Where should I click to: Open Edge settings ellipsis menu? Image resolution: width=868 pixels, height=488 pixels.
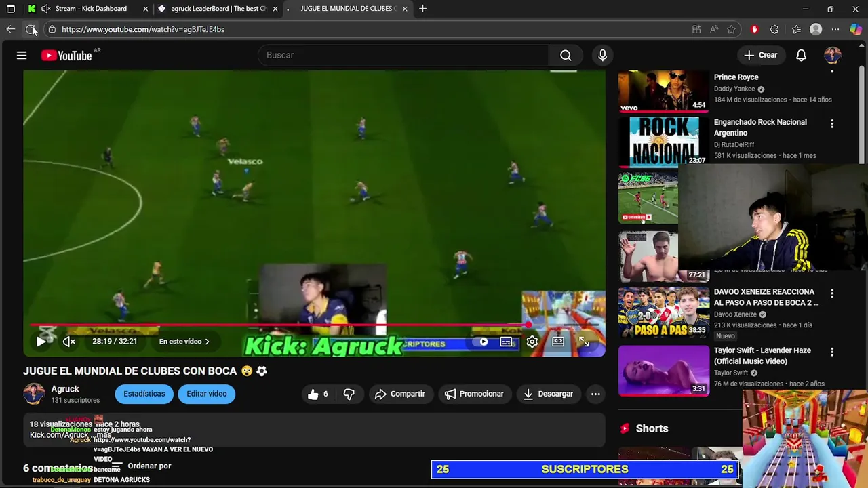pyautogui.click(x=835, y=29)
